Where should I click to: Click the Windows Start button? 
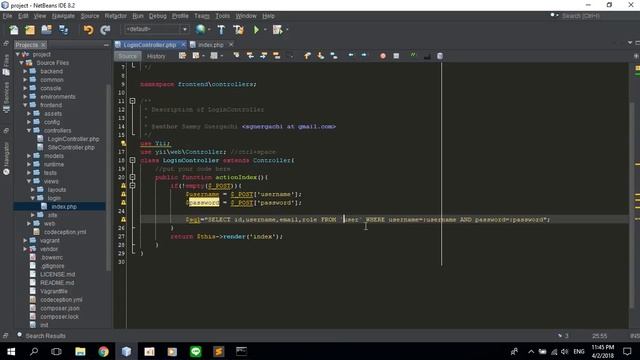click(11, 351)
